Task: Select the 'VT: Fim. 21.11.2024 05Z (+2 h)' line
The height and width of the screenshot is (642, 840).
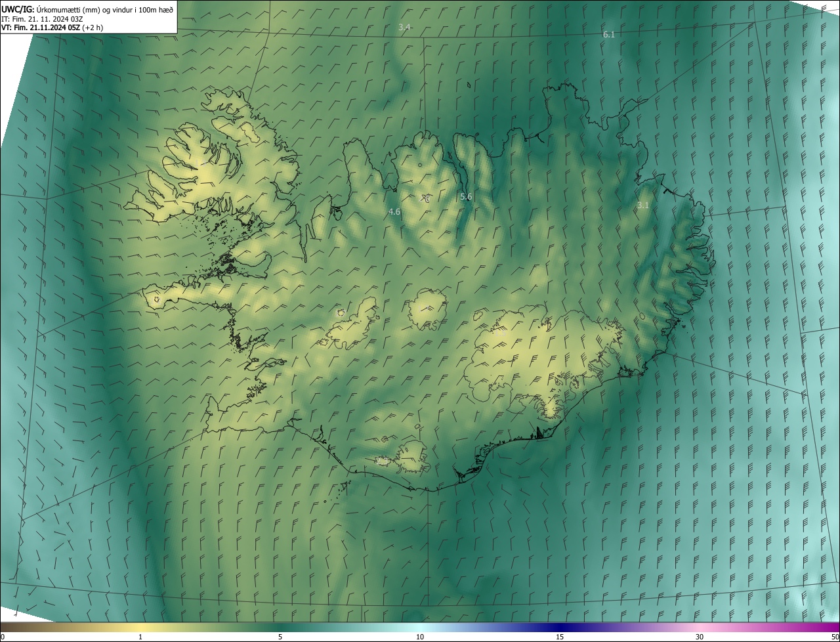Action: (52, 28)
